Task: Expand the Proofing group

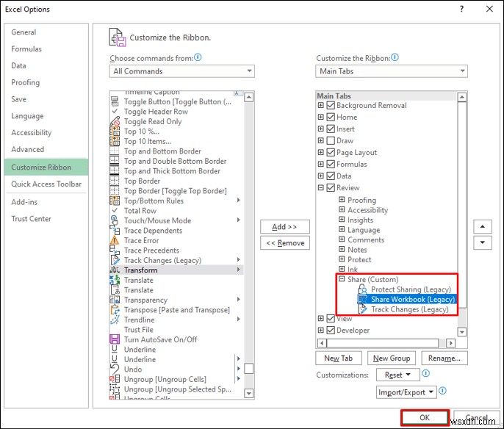Action: coord(342,200)
